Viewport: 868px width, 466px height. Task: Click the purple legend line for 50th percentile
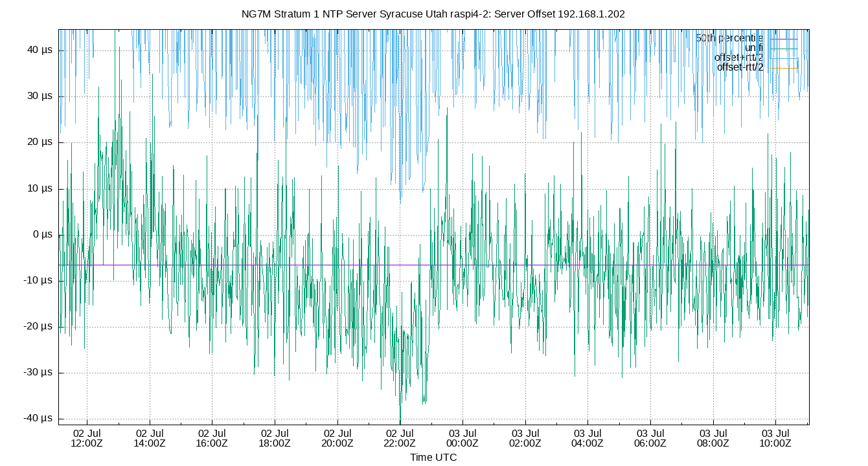[783, 38]
